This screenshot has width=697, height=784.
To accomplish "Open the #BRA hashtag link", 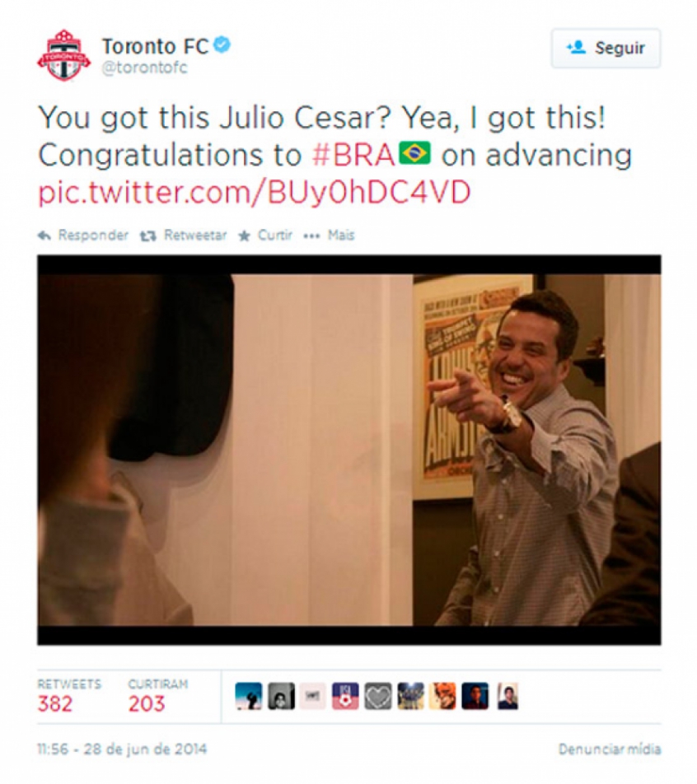I will click(x=353, y=155).
